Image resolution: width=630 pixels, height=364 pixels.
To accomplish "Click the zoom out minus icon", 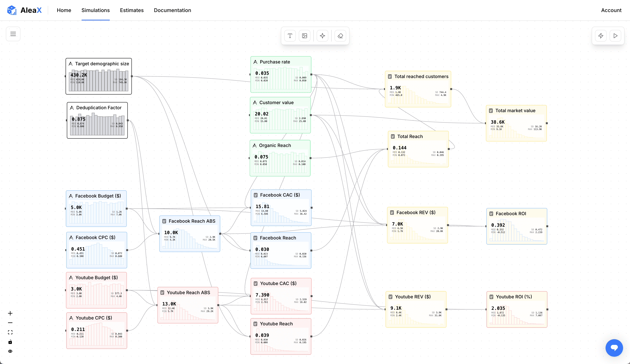I will (10, 323).
